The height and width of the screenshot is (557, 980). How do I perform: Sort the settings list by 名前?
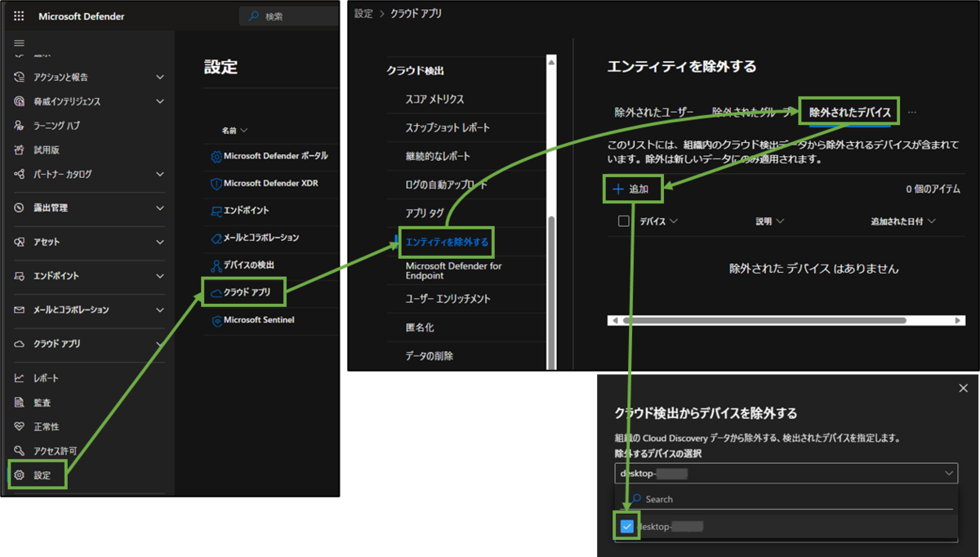tap(234, 131)
